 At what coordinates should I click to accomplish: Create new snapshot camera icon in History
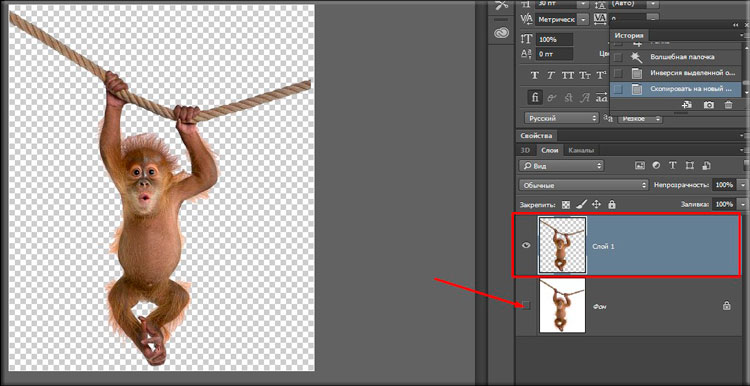[708, 105]
